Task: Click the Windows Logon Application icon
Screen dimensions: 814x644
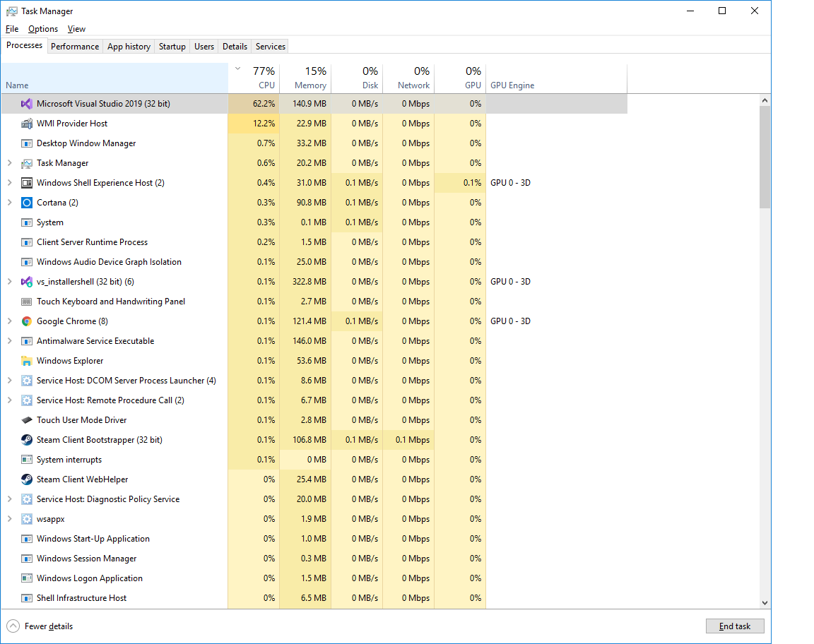Action: [26, 578]
